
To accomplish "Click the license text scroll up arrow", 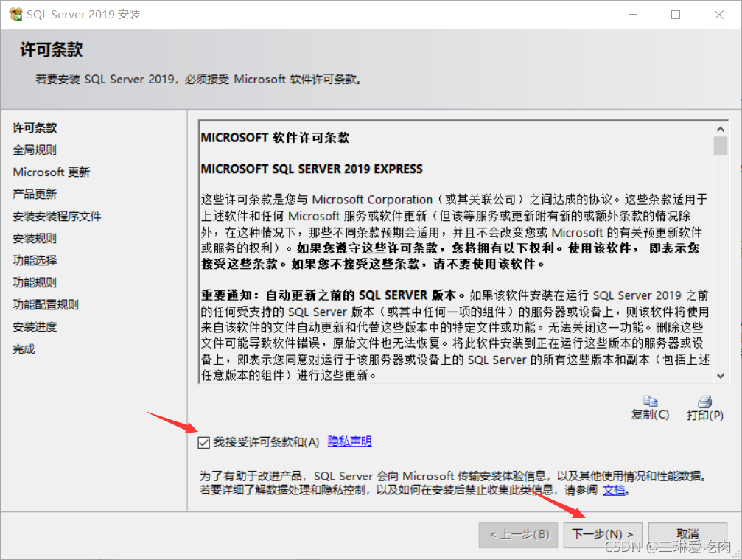I will pos(720,129).
